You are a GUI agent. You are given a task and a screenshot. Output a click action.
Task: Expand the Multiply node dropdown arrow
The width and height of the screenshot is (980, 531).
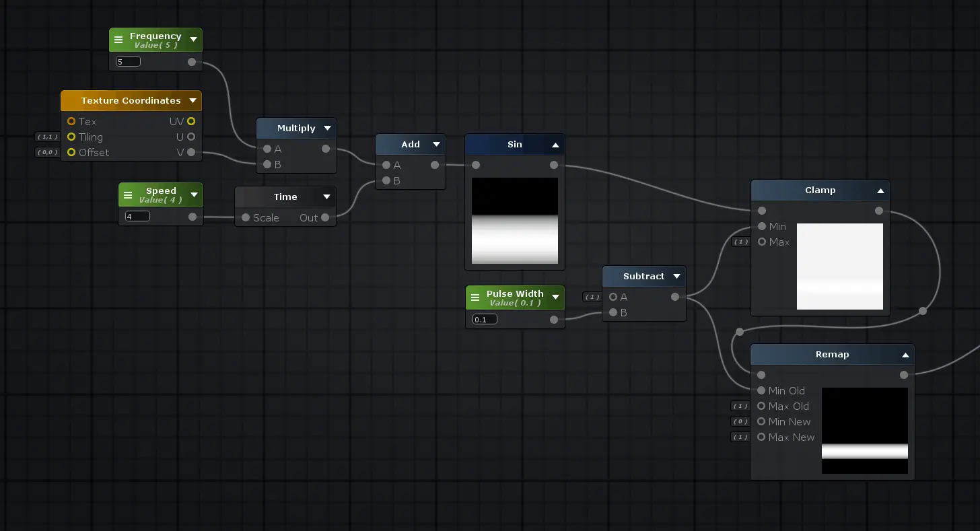[327, 129]
